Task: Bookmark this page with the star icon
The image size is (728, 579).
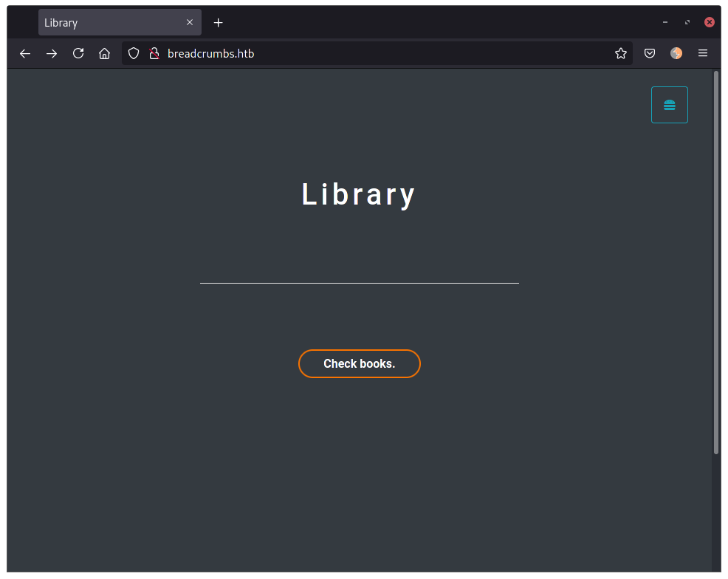Action: click(x=620, y=53)
